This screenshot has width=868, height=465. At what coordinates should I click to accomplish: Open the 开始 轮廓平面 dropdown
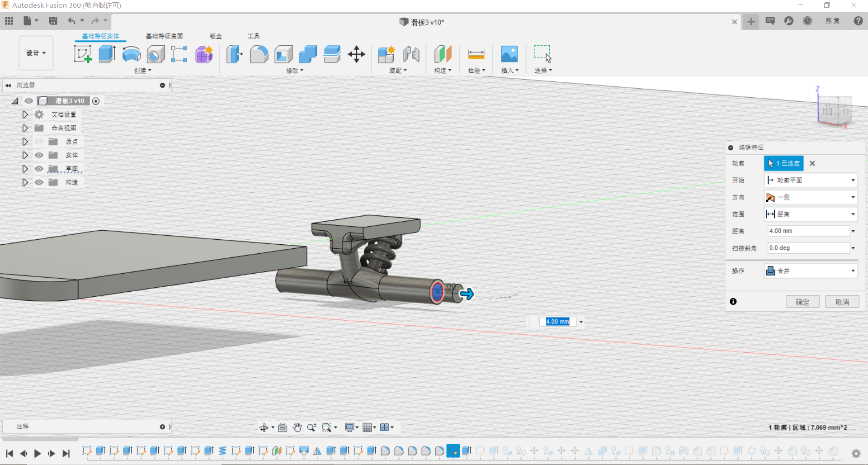[811, 180]
